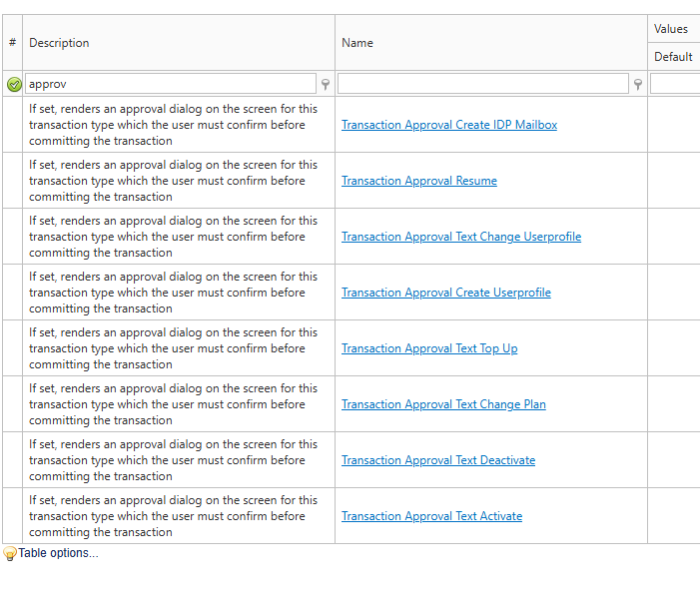The height and width of the screenshot is (609, 700).
Task: Click the Default column header
Action: pyautogui.click(x=673, y=57)
